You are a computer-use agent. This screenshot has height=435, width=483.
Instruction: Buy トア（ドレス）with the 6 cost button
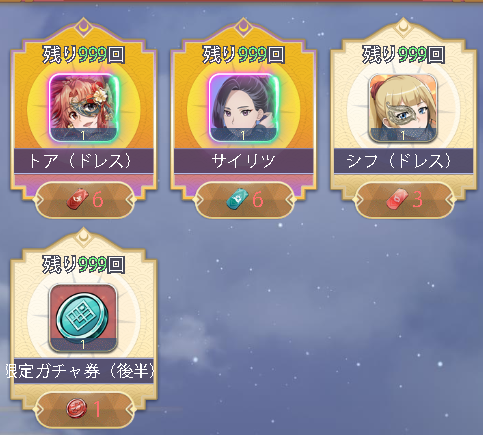[x=85, y=200]
